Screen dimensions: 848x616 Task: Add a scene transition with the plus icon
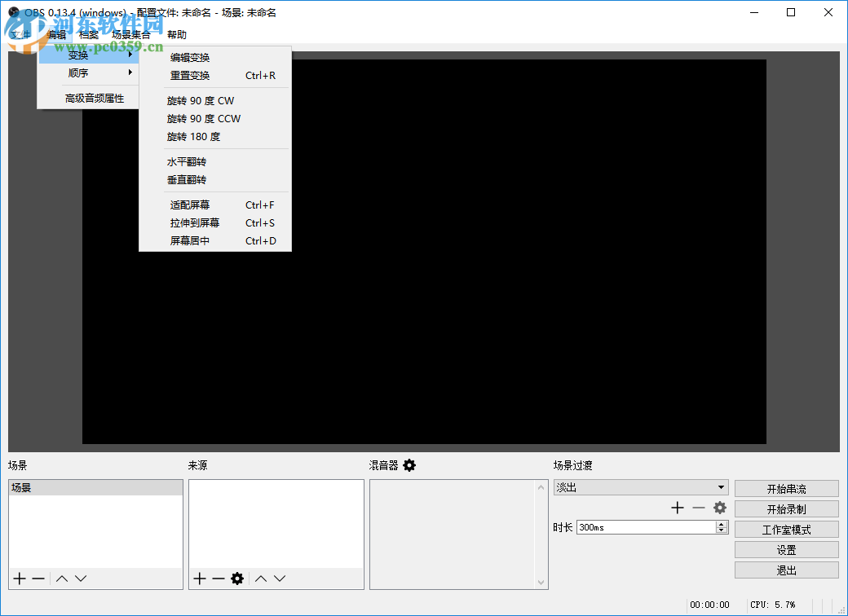[677, 507]
